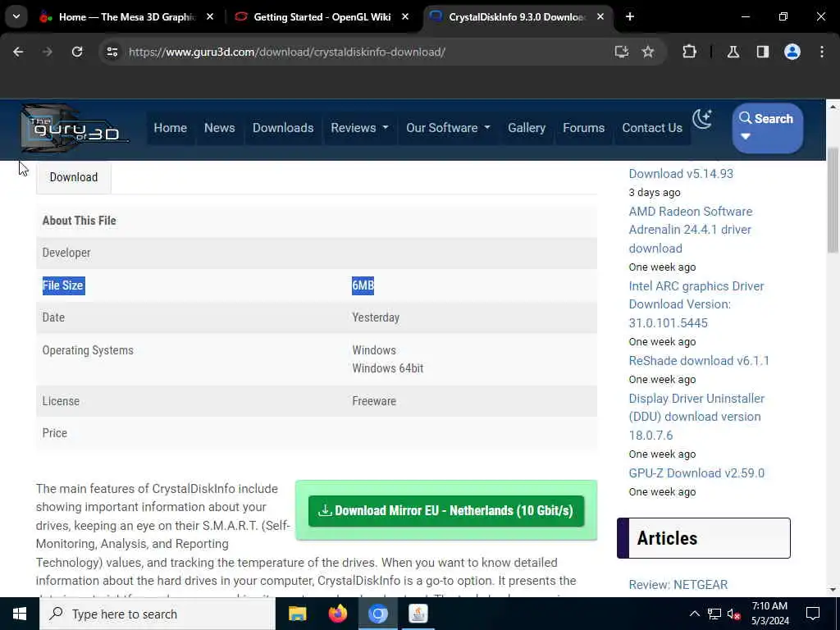
Task: Open the Java app taskbar icon
Action: pos(418,614)
